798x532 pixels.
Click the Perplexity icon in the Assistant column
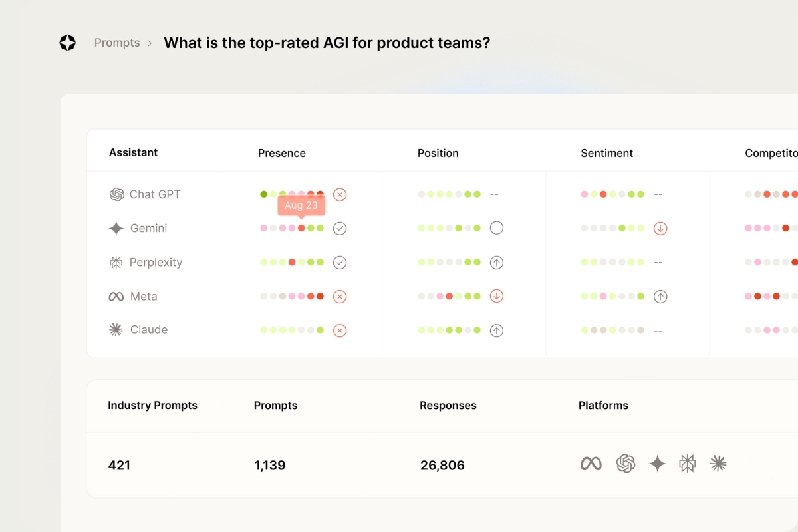[x=116, y=263]
